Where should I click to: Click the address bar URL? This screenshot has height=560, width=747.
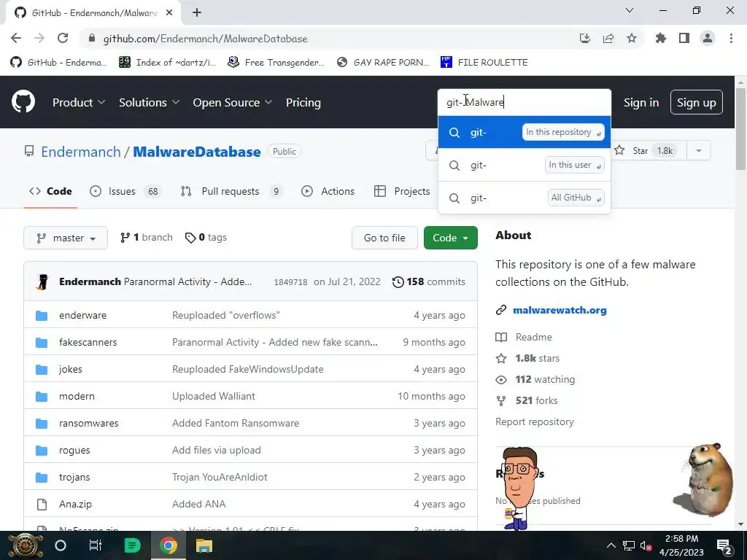[205, 39]
